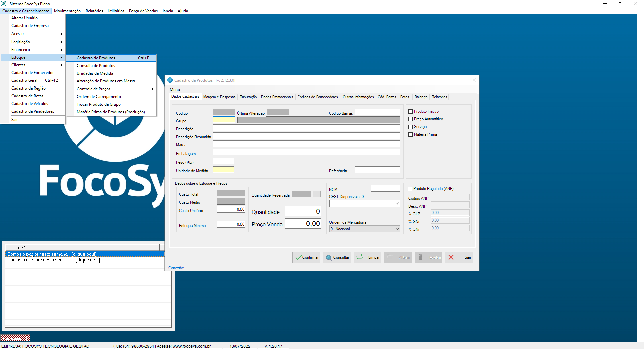Choose Alterar Usuário from menu
Viewport: 644px width, 349px height.
pyautogui.click(x=33, y=18)
